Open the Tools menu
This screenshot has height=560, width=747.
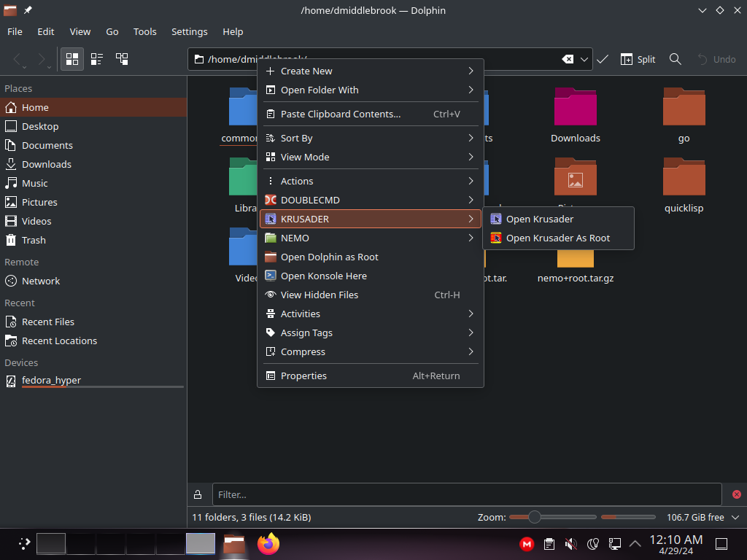point(145,31)
